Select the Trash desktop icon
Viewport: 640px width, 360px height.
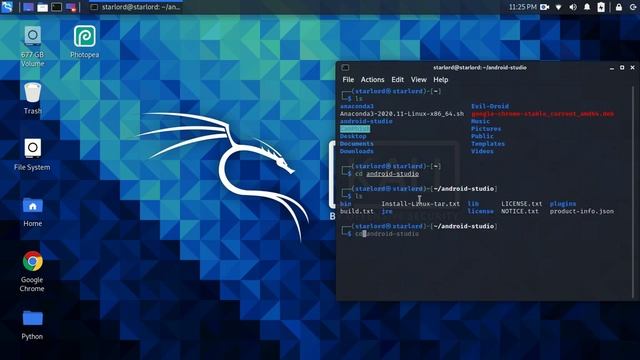33,98
